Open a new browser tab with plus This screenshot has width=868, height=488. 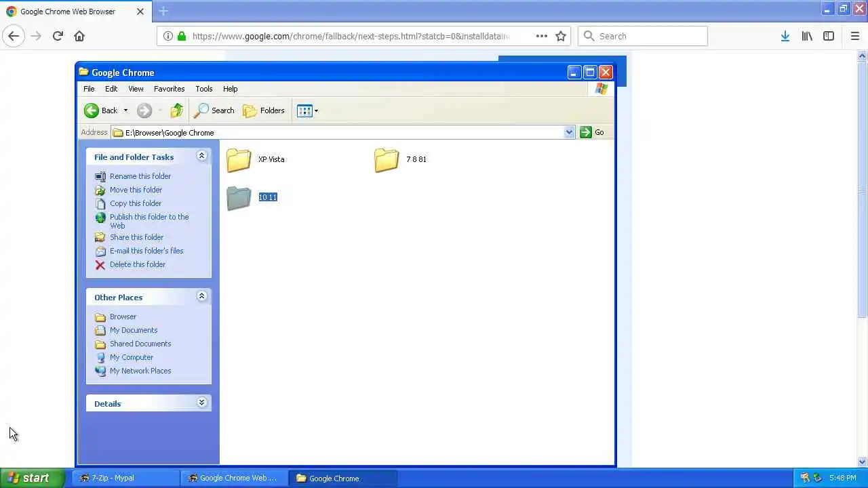tap(163, 11)
